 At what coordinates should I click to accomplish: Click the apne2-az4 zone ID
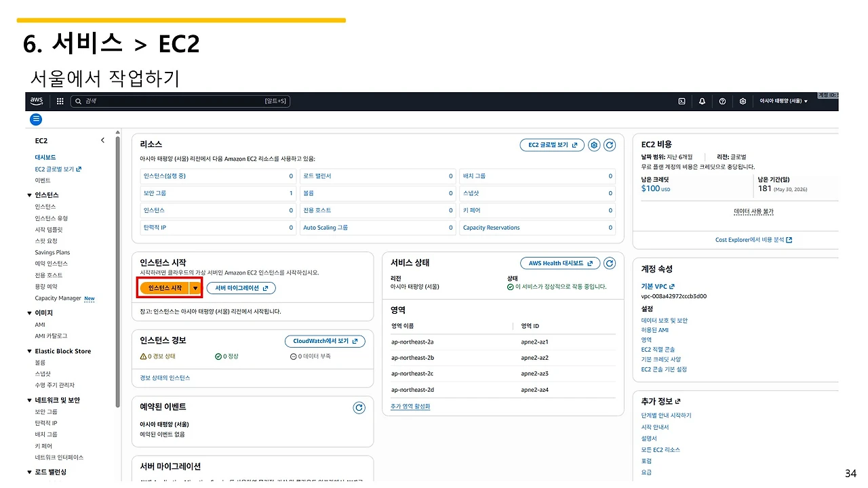tap(534, 390)
